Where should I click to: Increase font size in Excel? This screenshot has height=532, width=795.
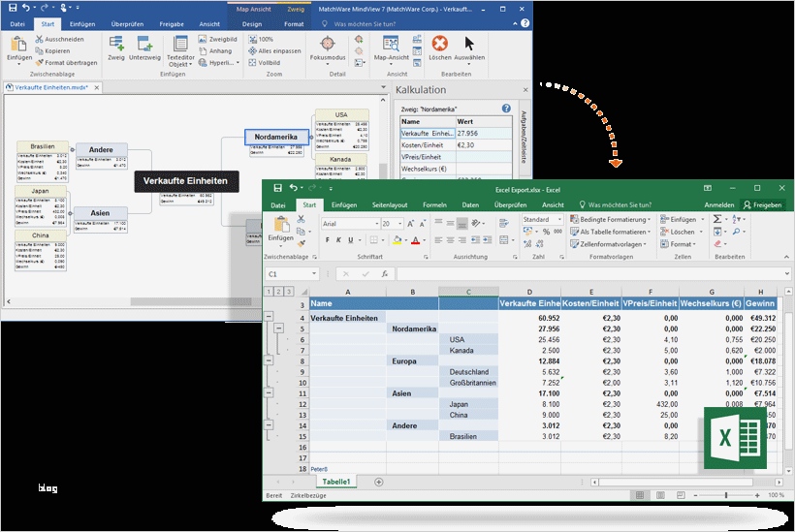coord(410,224)
